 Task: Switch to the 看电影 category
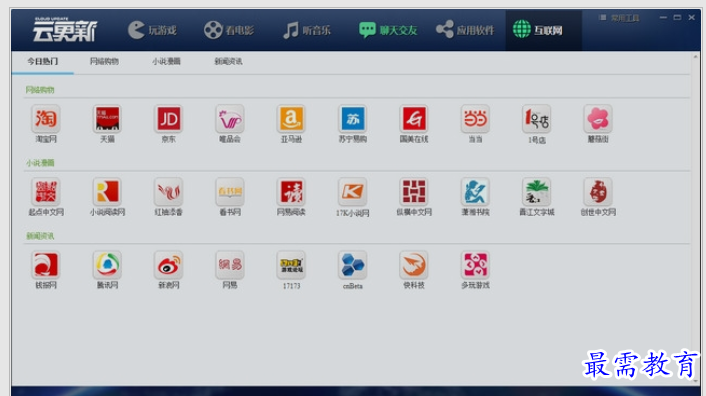tap(229, 30)
